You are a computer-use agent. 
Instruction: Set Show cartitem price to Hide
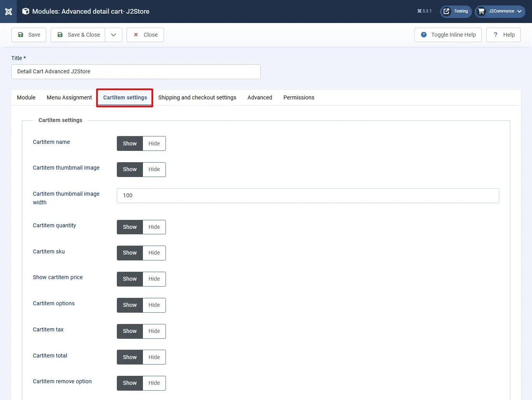(154, 279)
